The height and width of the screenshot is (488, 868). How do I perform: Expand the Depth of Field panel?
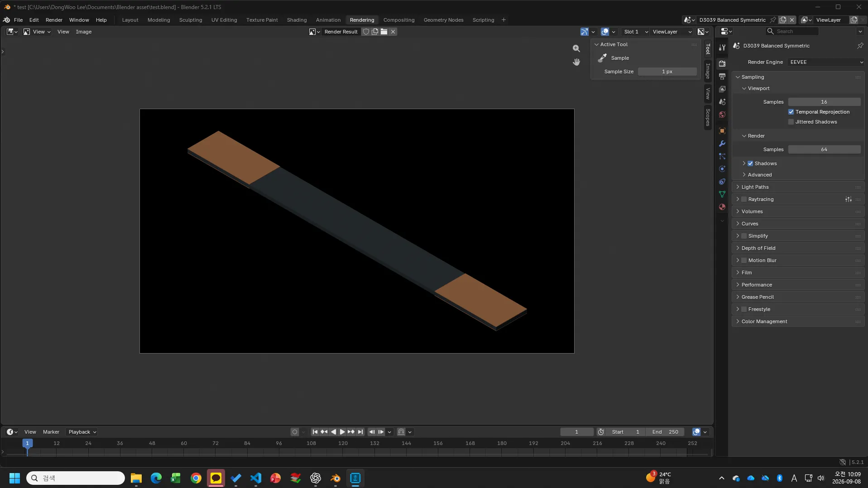pyautogui.click(x=798, y=248)
